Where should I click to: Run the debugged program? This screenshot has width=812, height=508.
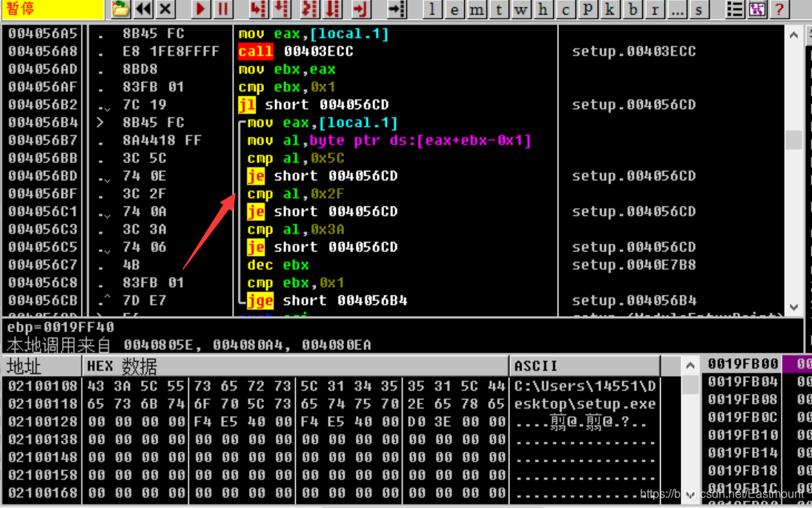(200, 10)
